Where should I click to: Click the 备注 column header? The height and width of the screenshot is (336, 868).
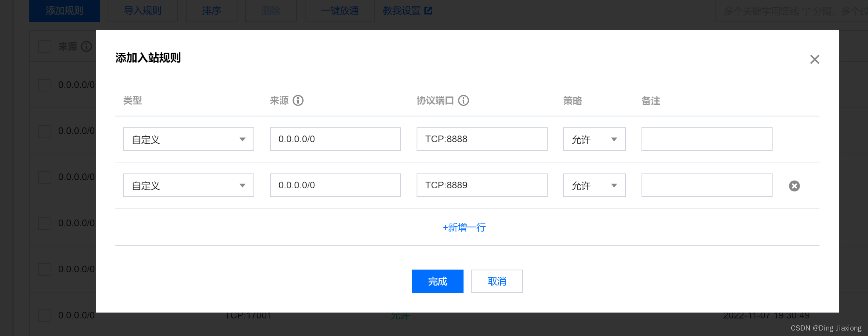651,101
